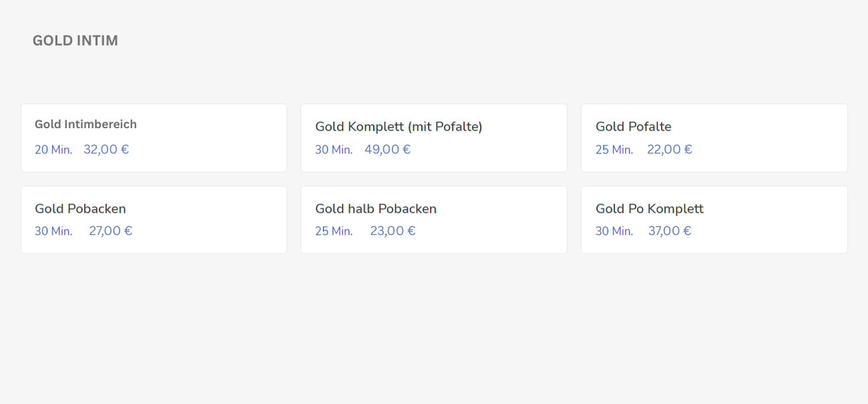
Task: Click the 32,00 € price of Gold Intimbereich
Action: pos(106,150)
